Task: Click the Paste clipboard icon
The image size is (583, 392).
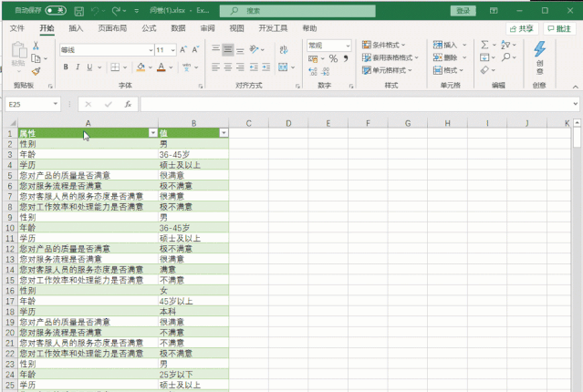Action: pyautogui.click(x=18, y=50)
